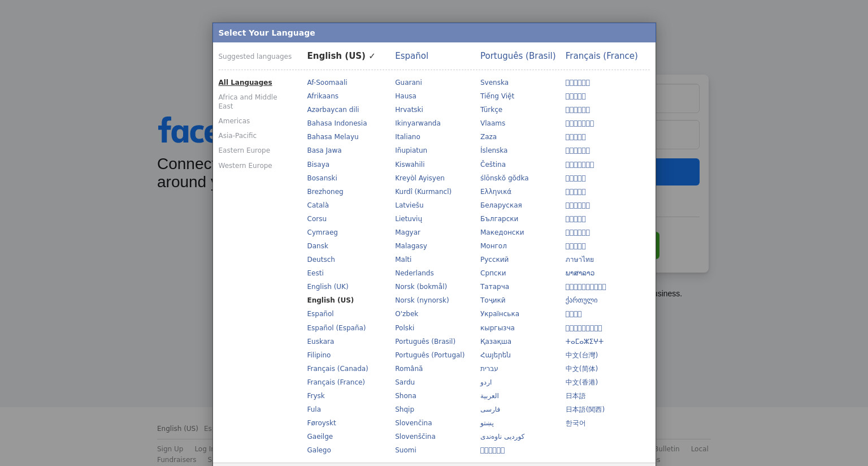The image size is (868, 466).
Task: Select Català language
Action: point(318,205)
